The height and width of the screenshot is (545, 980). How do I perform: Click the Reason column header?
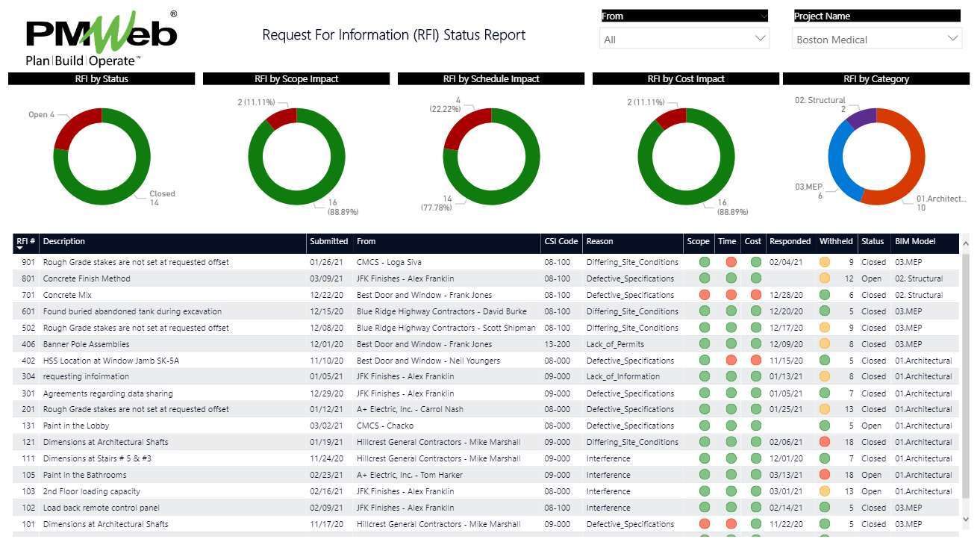[599, 241]
